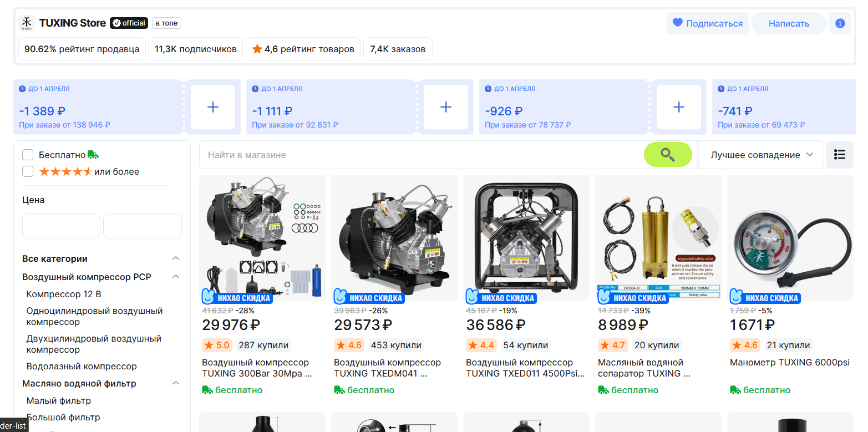
Task: Click the Найти в магазине search field
Action: pyautogui.click(x=422, y=155)
